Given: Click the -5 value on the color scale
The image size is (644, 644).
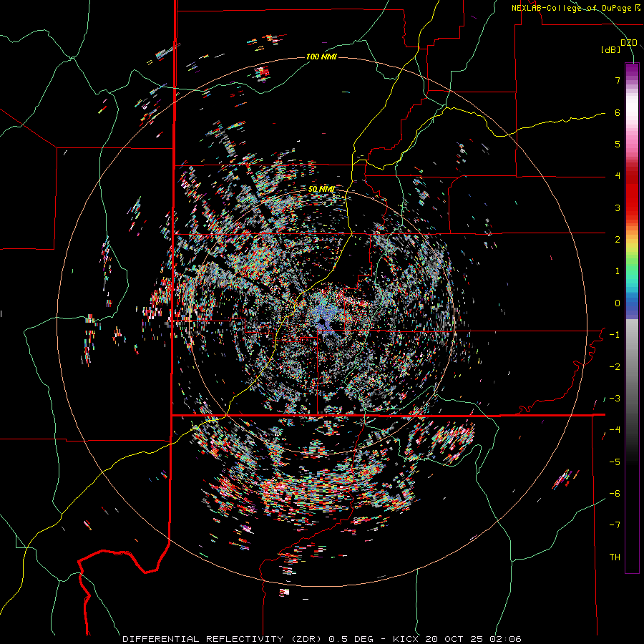Looking at the screenshot, I should pyautogui.click(x=615, y=462).
